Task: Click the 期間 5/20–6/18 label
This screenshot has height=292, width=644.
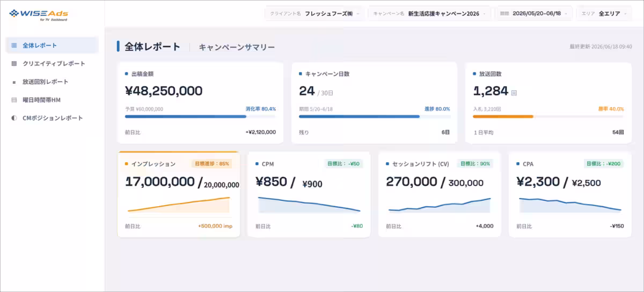Action: [x=316, y=108]
